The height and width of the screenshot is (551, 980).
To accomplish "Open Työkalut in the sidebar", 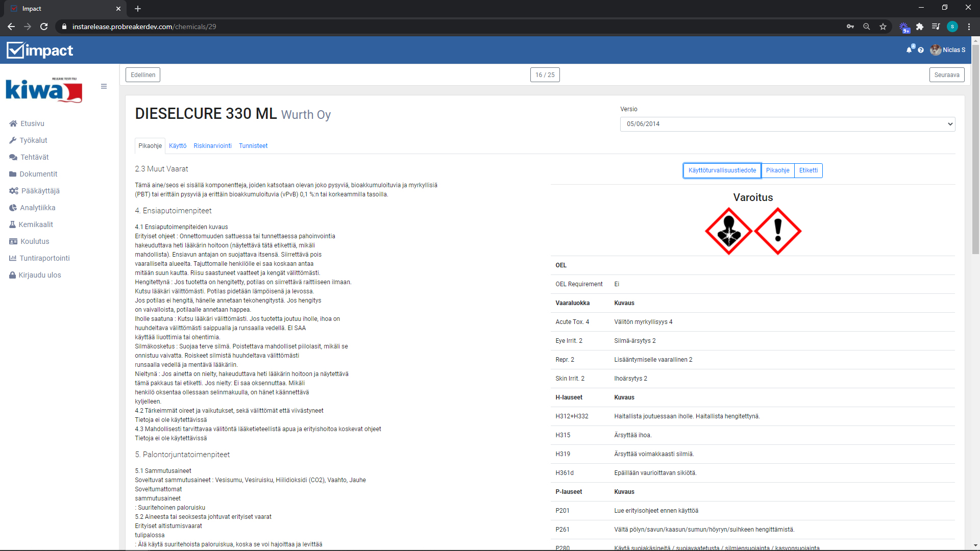I will click(x=33, y=140).
